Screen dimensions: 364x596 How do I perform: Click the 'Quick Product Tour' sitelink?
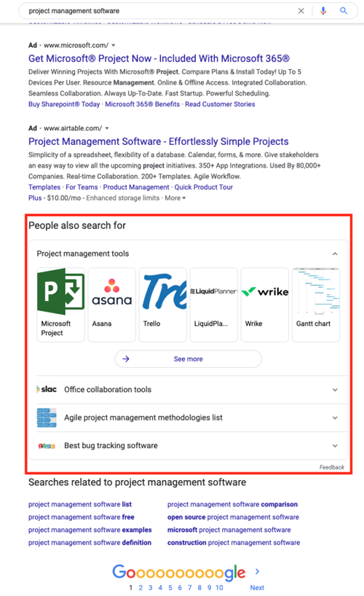pos(204,187)
